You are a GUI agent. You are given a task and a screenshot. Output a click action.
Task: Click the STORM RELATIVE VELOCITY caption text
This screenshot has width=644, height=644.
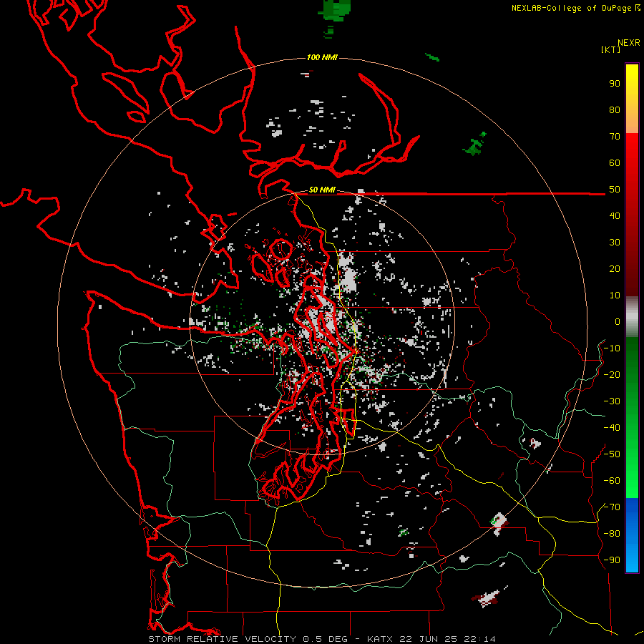[x=222, y=639]
